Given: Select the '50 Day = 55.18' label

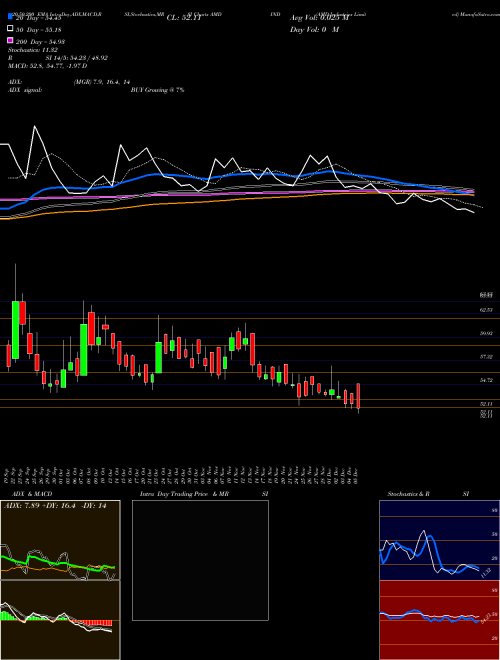Looking at the screenshot, I should pyautogui.click(x=39, y=30).
